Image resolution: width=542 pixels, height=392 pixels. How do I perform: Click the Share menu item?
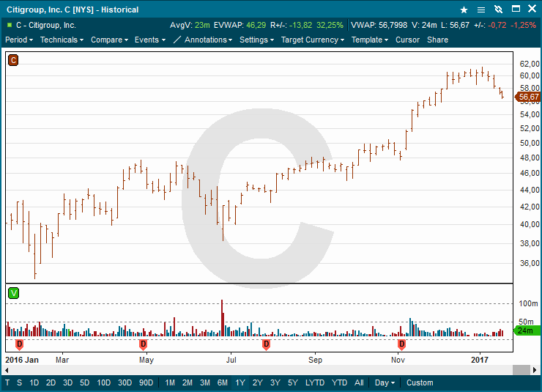[x=437, y=40]
